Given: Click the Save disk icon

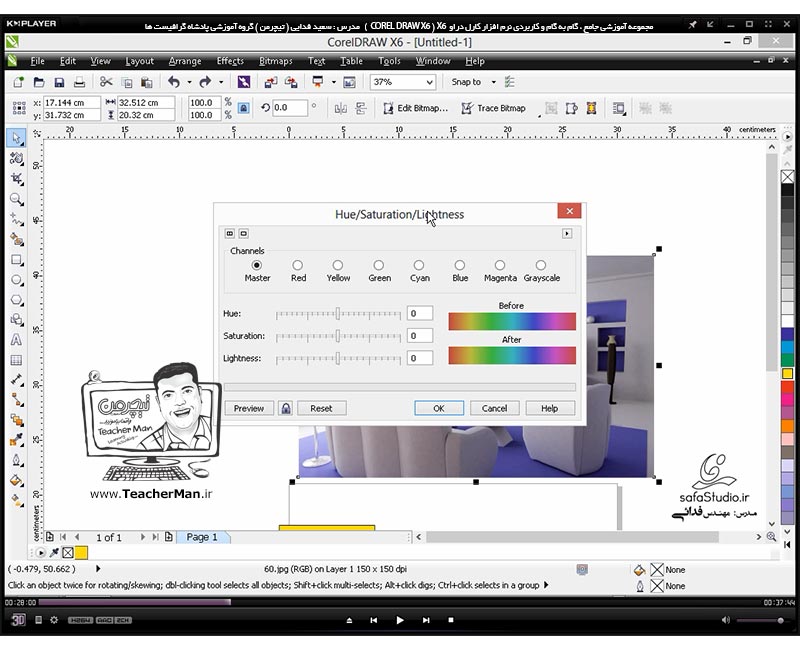Looking at the screenshot, I should 59,82.
